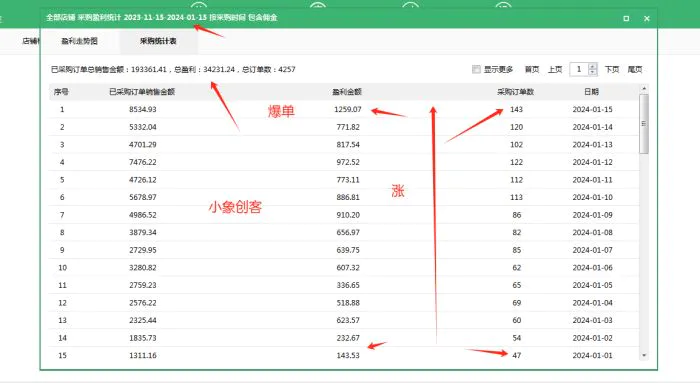
Task: Go to 首页 first page
Action: (x=532, y=70)
